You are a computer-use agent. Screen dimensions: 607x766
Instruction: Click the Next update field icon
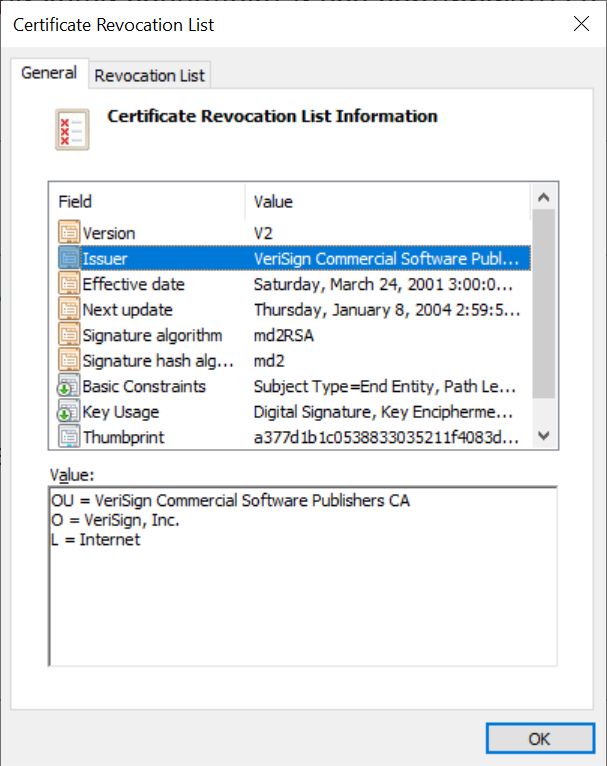[69, 309]
